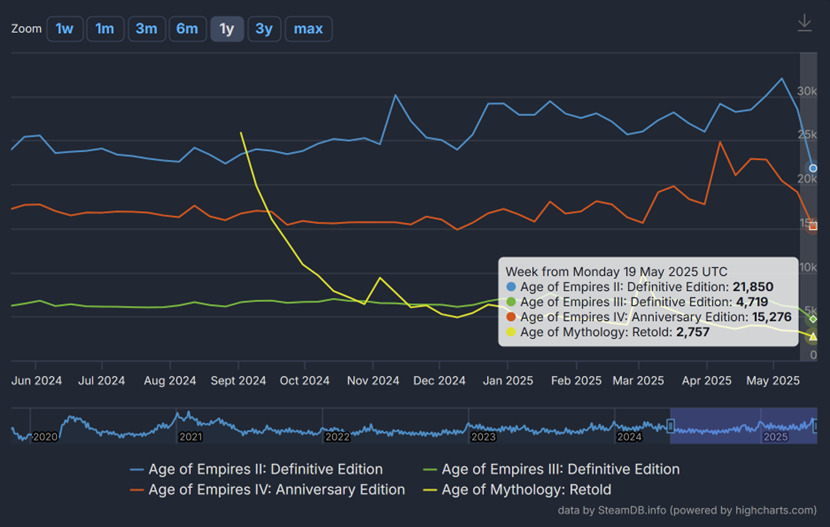Screen dimensions: 830x527
Task: Grab the left handle of the navigator range
Action: 670,426
